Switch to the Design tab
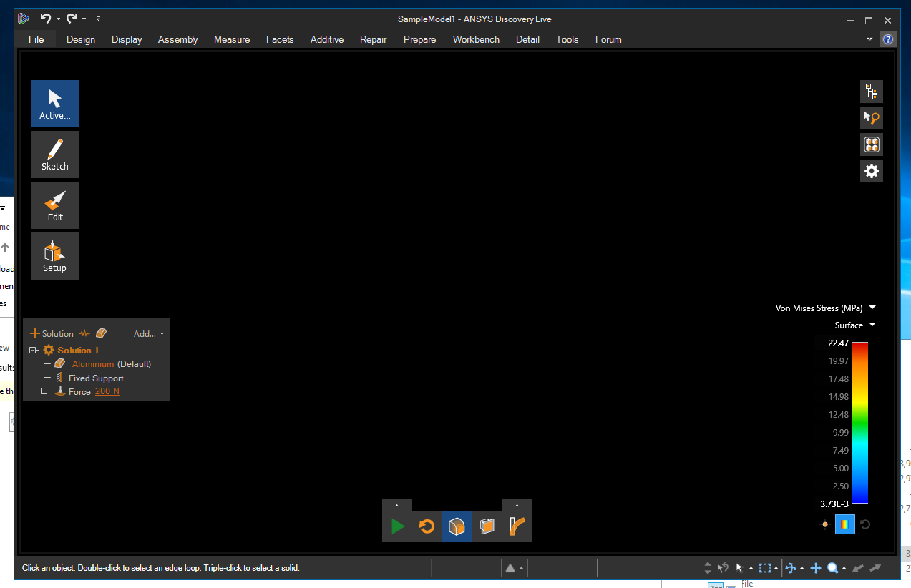911x588 pixels. (81, 39)
